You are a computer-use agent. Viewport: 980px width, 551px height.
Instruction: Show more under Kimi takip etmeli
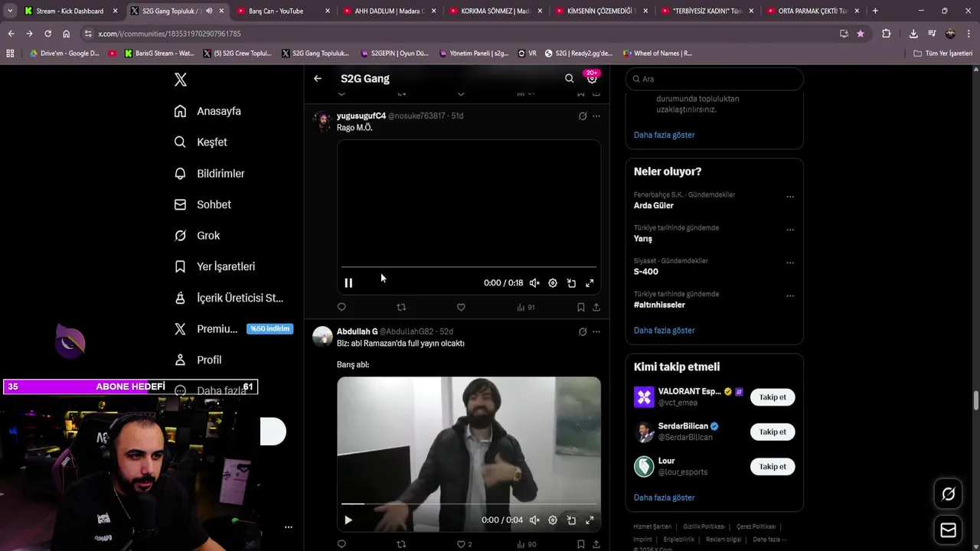[x=664, y=497]
